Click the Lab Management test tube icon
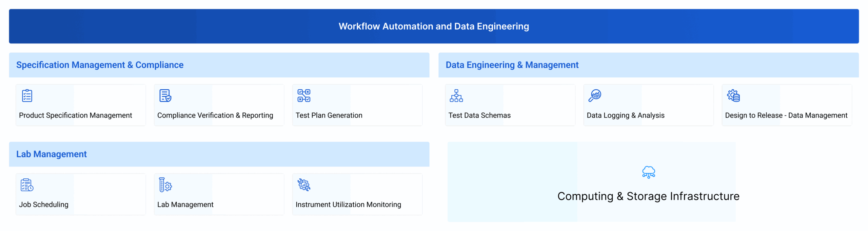Screen dimensions: 868x231 tap(165, 185)
